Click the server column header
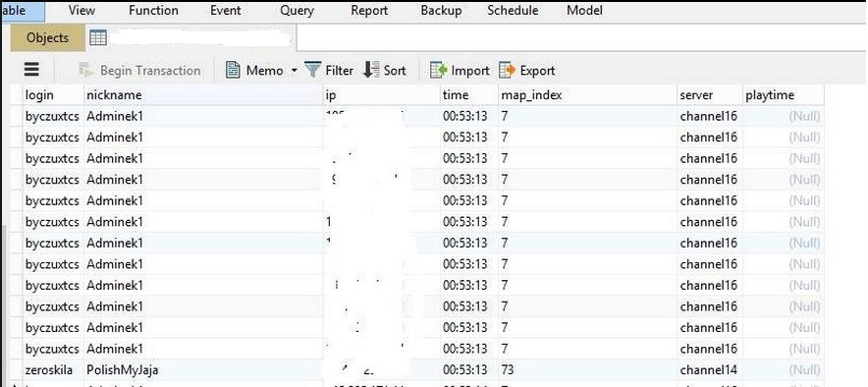 point(710,95)
